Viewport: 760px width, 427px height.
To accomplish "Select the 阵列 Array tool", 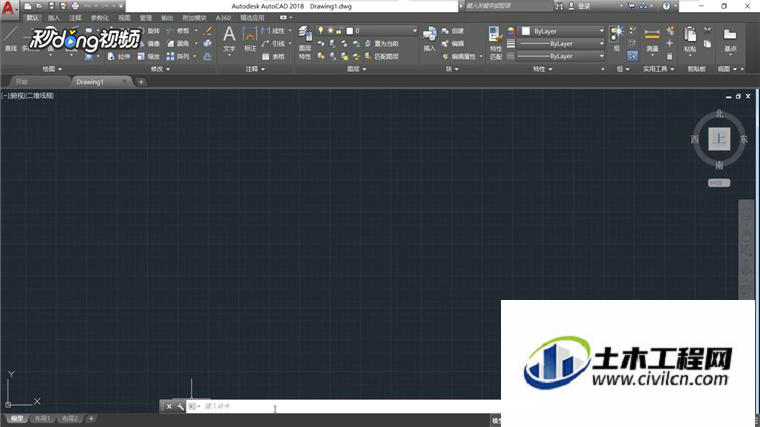I will tap(178, 56).
